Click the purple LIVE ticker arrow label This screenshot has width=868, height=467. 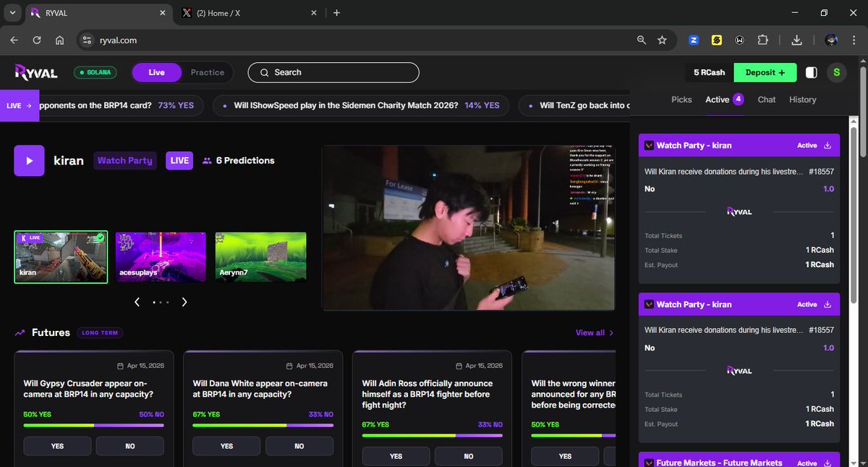pyautogui.click(x=20, y=106)
